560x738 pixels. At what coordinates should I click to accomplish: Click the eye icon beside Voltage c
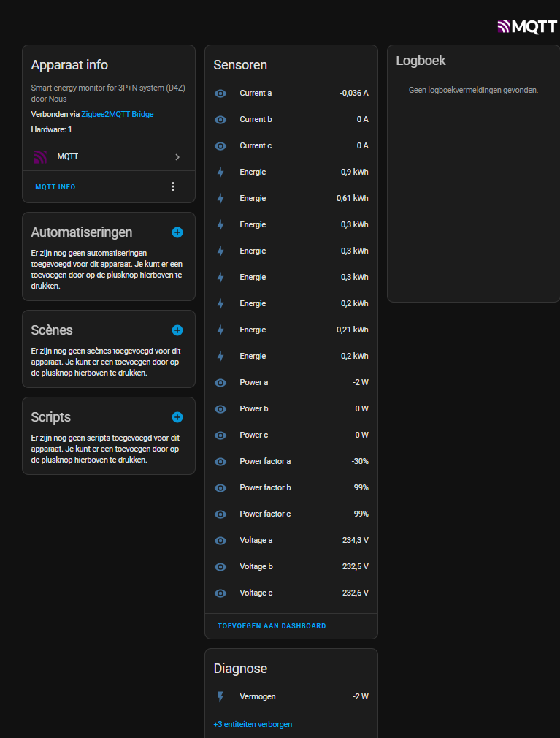220,593
